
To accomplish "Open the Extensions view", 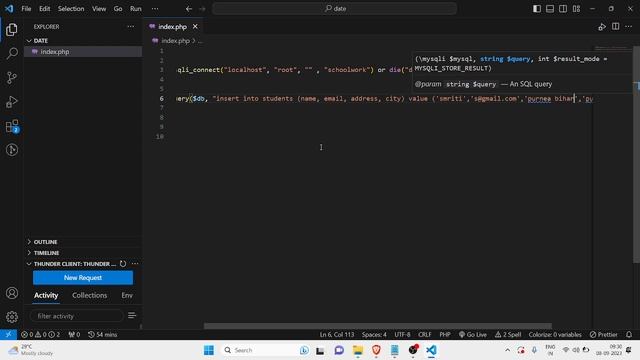I will point(12,126).
